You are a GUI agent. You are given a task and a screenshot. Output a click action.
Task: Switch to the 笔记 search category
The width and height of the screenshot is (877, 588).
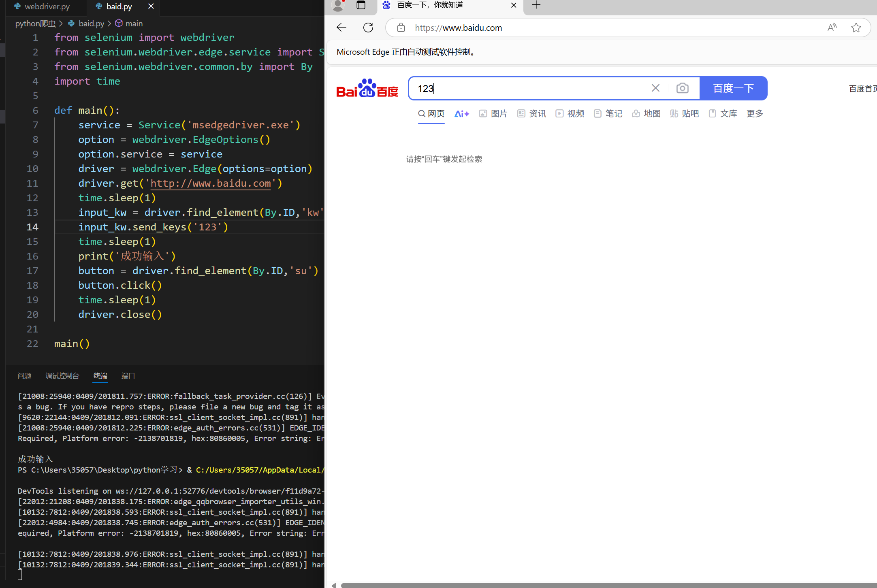pos(608,114)
